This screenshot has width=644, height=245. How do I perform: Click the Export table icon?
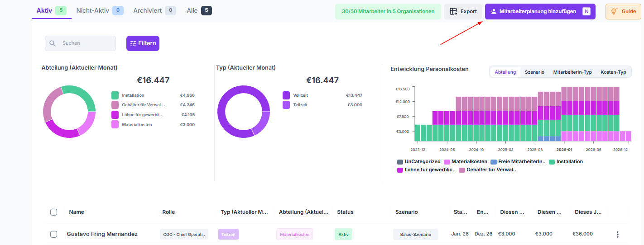(453, 11)
